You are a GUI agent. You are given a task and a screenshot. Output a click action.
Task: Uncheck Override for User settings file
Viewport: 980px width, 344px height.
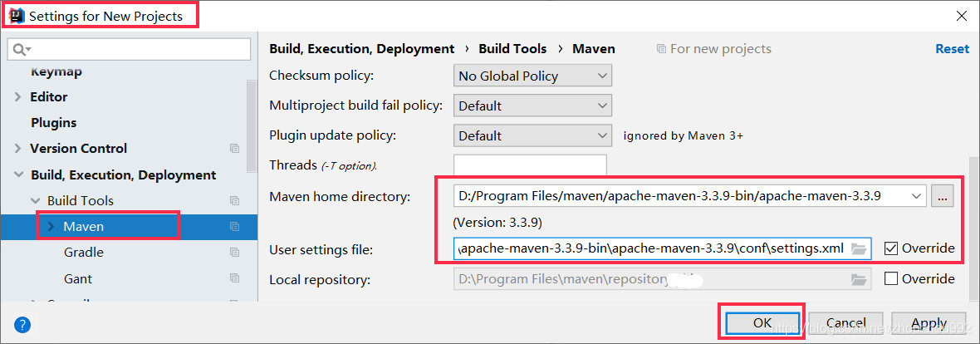pyautogui.click(x=891, y=249)
